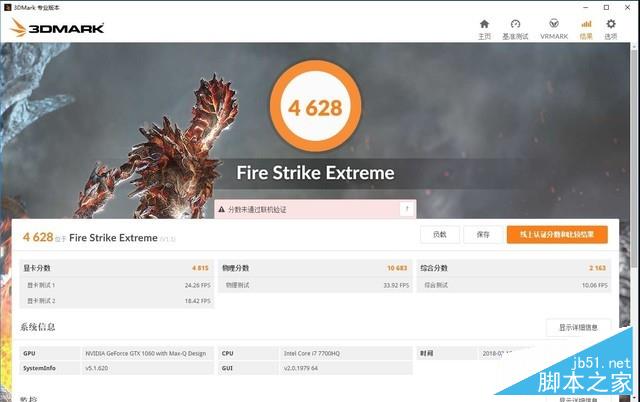640x402 pixels.
Task: Click the 33.92 FPS physics test result
Action: (x=396, y=285)
